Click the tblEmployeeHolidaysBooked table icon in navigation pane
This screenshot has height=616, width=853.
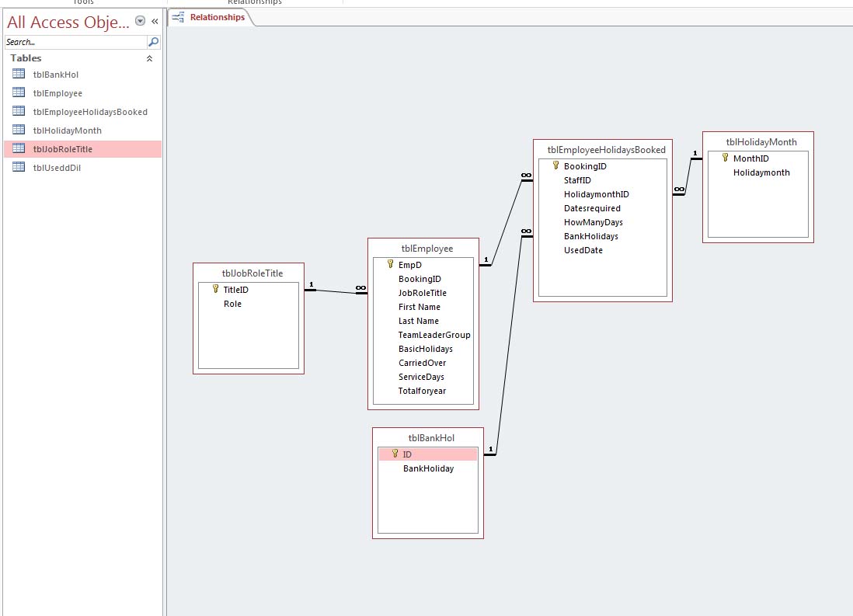point(19,111)
